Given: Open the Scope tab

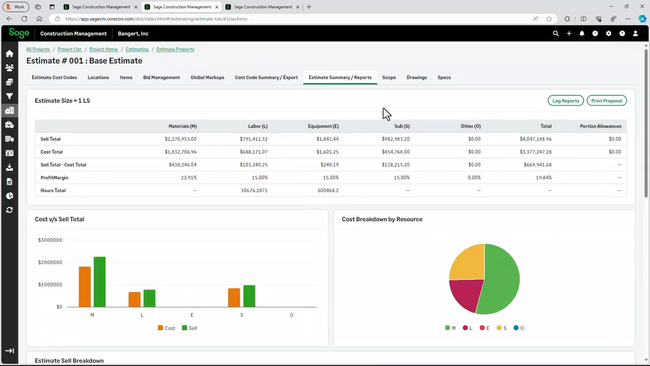Looking at the screenshot, I should pyautogui.click(x=389, y=78).
